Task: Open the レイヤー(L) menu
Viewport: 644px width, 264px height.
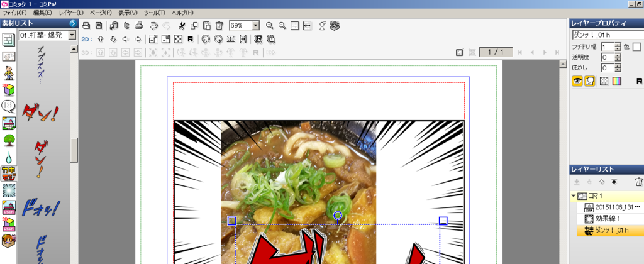Action: (71, 13)
